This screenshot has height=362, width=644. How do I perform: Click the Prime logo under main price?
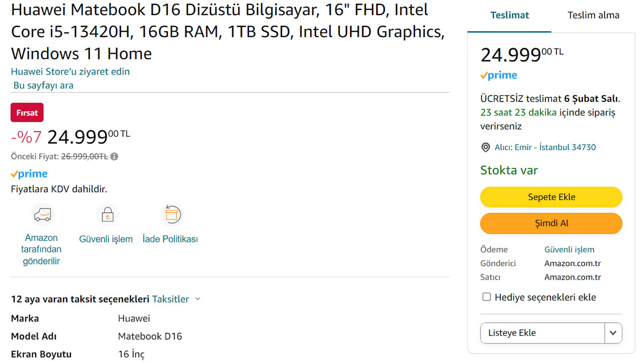(29, 174)
